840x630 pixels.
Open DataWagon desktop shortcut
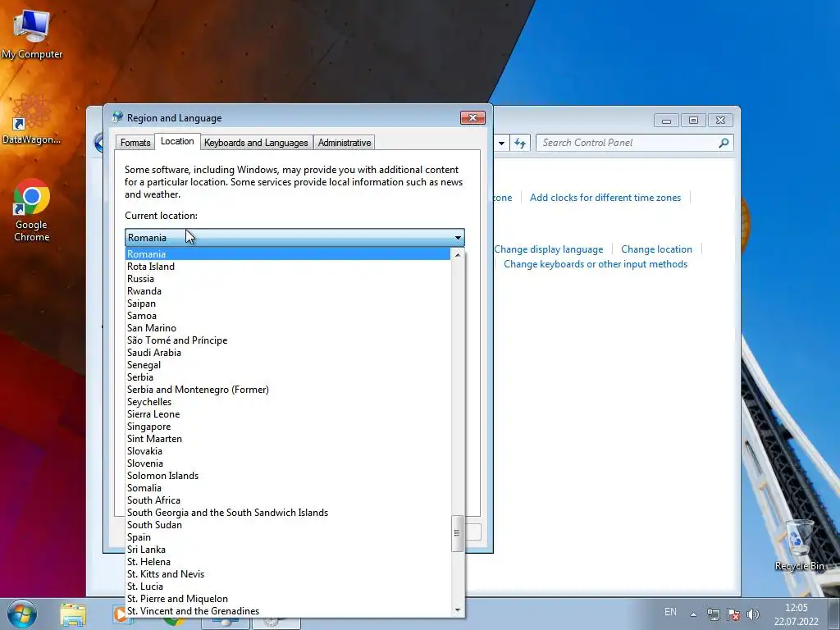tap(32, 119)
